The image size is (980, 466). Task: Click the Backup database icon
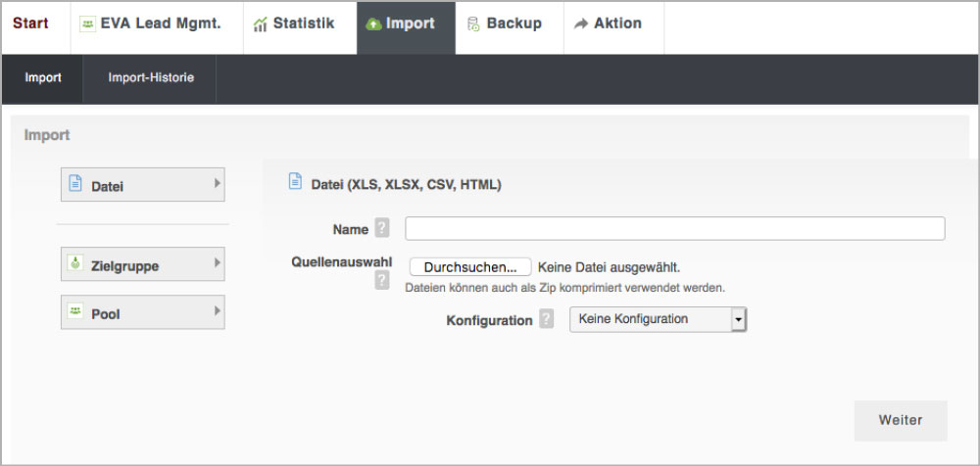473,24
